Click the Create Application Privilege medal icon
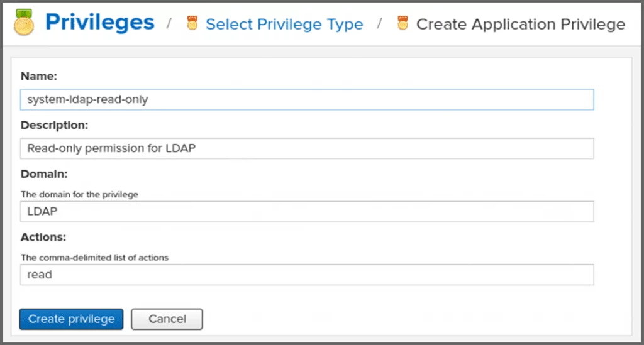 tap(402, 24)
